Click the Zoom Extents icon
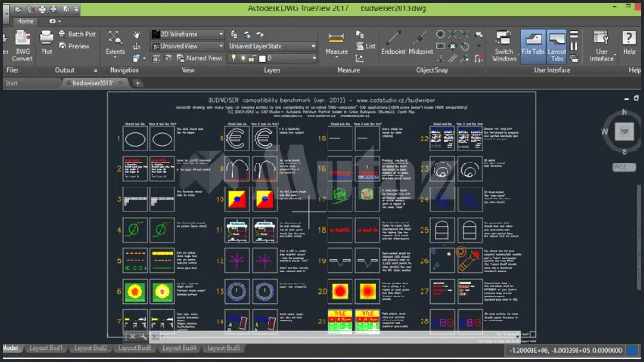The height and width of the screenshot is (362, 644). coord(115,38)
